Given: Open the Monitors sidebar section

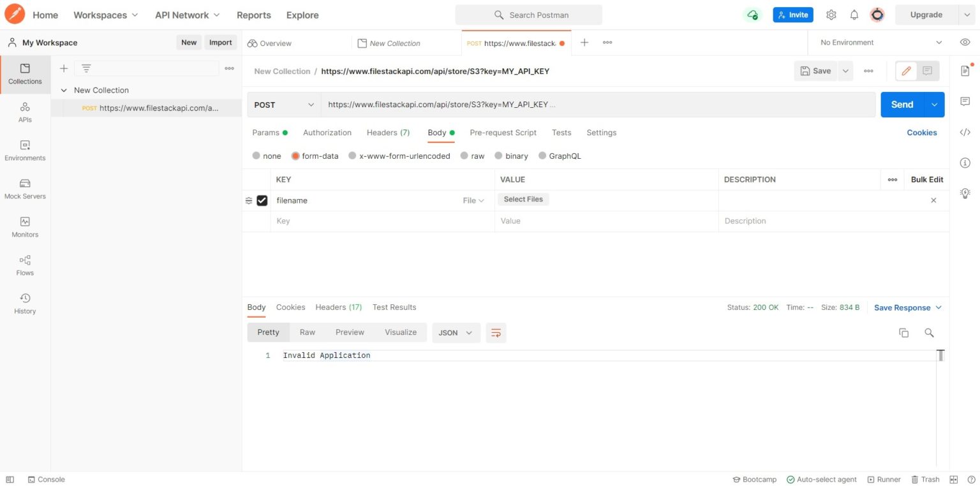Looking at the screenshot, I should (x=25, y=226).
